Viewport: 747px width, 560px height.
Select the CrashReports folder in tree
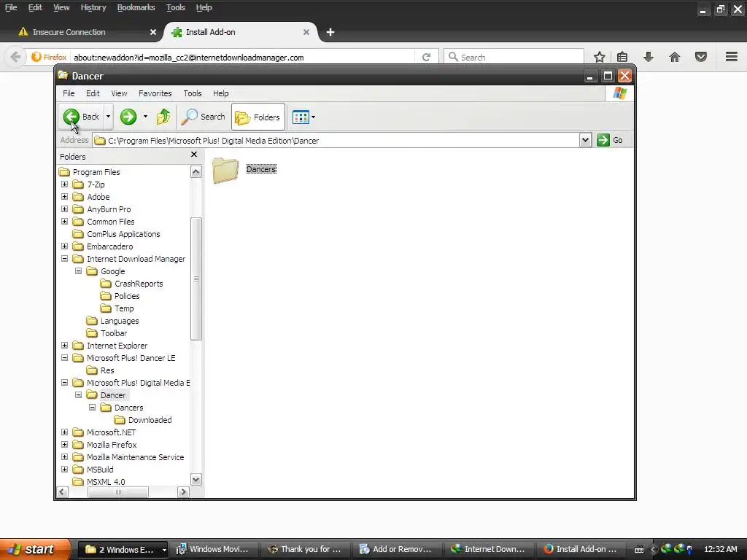pyautogui.click(x=131, y=284)
